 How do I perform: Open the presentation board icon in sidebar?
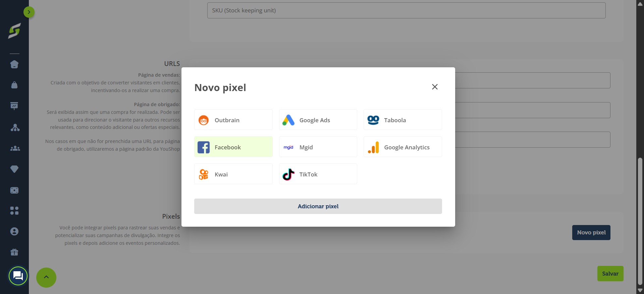[x=14, y=106]
